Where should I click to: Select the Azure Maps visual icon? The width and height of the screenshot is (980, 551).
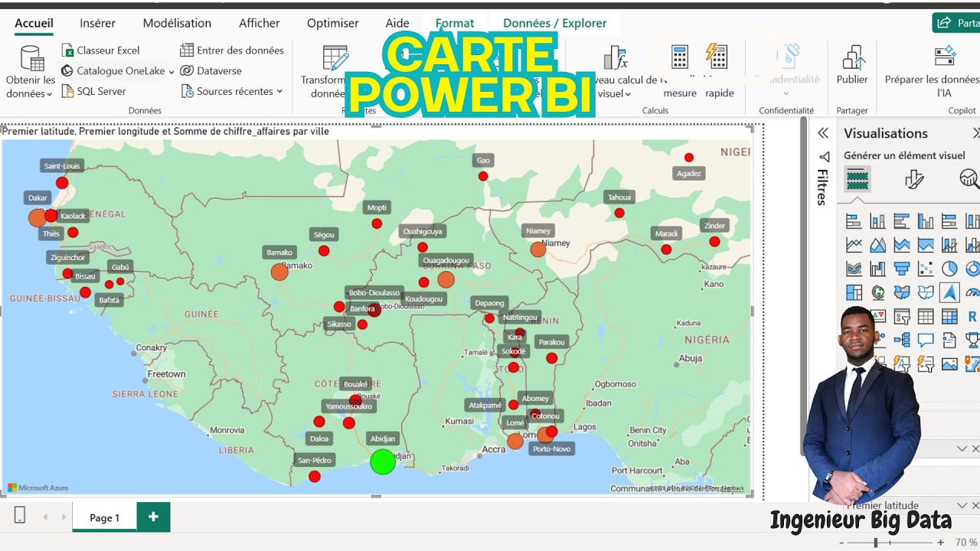pyautogui.click(x=949, y=292)
